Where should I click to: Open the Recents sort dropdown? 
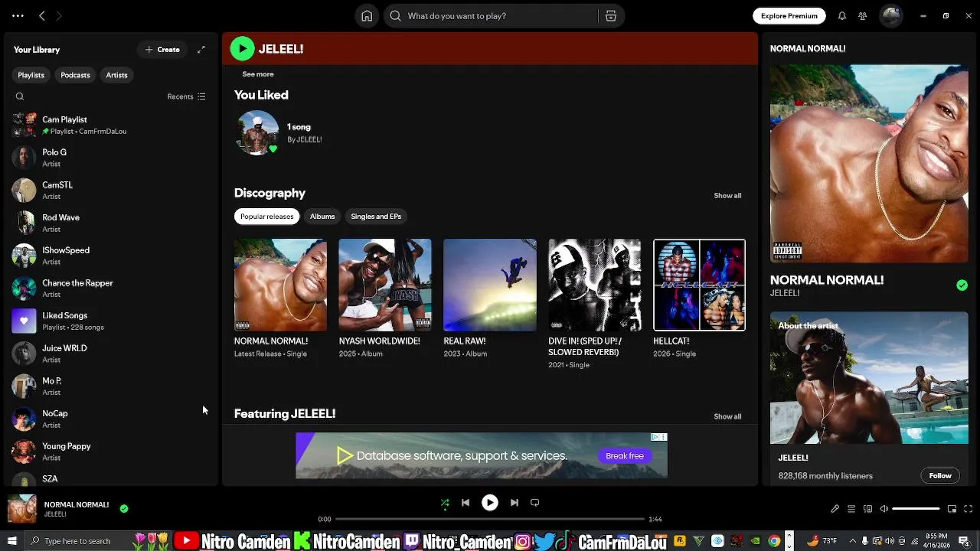coord(186,96)
